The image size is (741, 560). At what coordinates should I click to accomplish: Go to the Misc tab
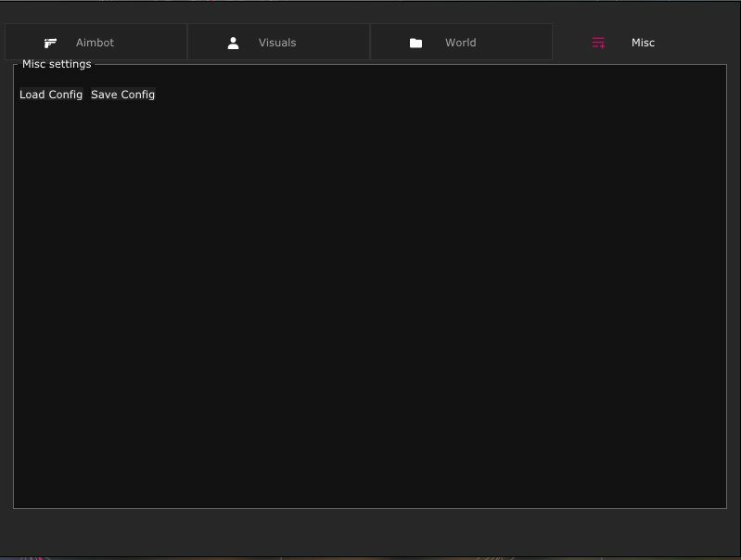tap(644, 42)
